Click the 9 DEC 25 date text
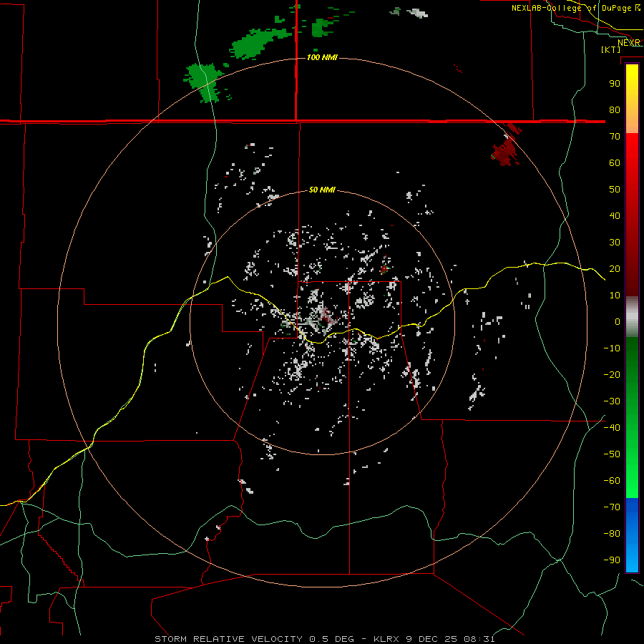Image resolution: width=644 pixels, height=644 pixels. pyautogui.click(x=431, y=639)
